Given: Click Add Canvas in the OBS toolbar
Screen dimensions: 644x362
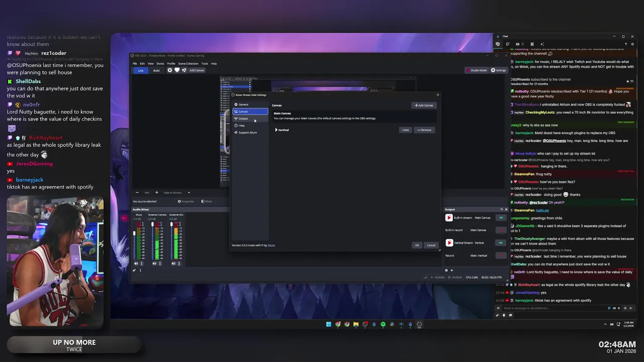Looking at the screenshot, I should (x=197, y=70).
